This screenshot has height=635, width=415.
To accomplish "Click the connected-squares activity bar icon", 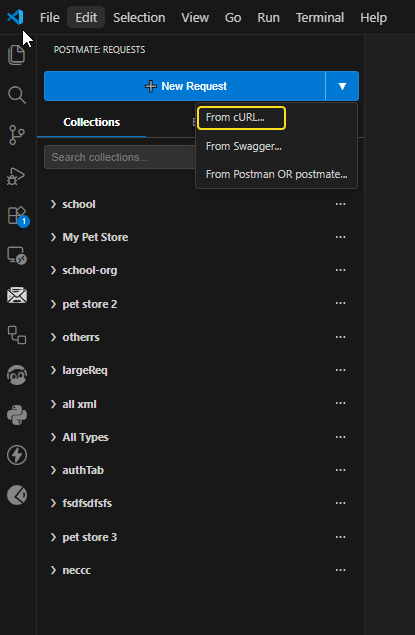I will (17, 335).
